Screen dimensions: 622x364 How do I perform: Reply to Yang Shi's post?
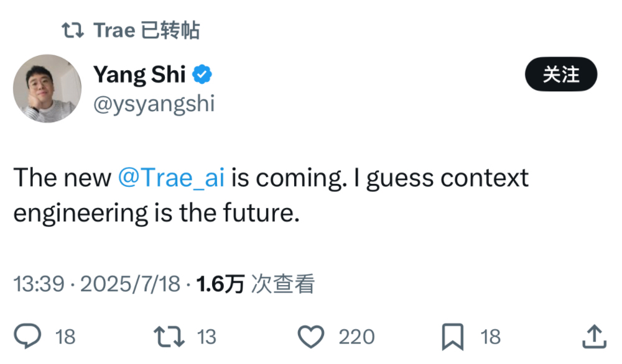point(29,336)
